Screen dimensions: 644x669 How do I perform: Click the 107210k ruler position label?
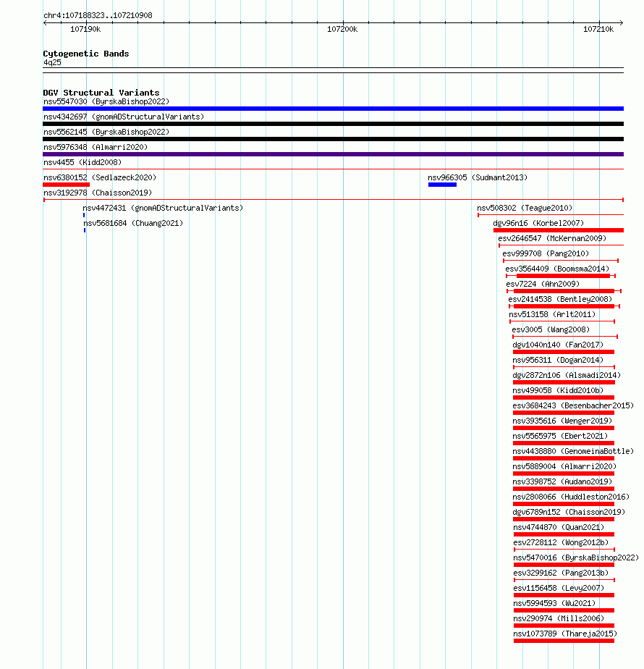598,30
